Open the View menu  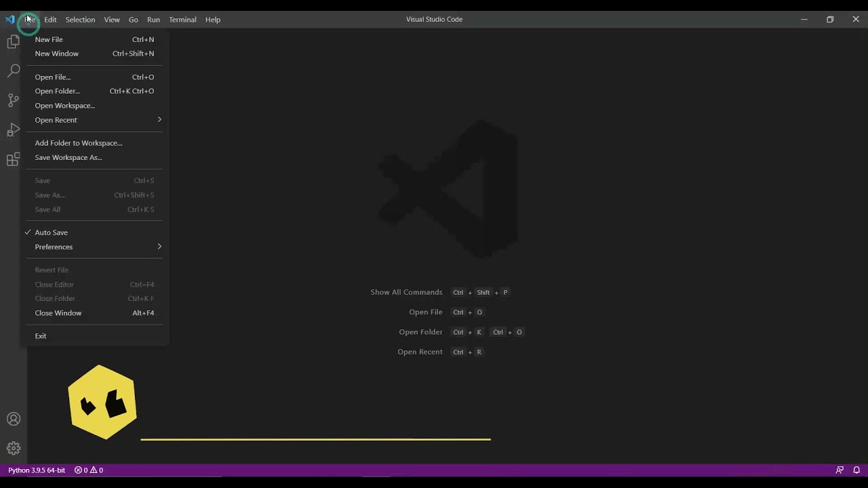pyautogui.click(x=112, y=20)
